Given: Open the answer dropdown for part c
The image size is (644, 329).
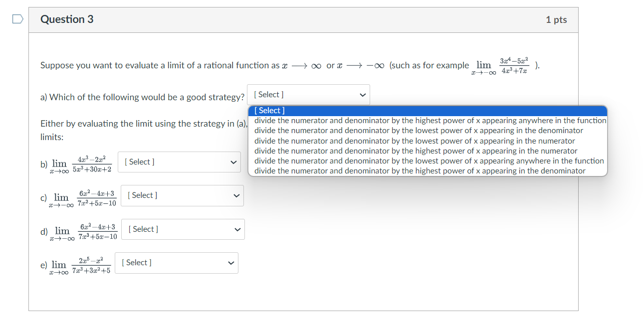Looking at the screenshot, I should coord(182,195).
